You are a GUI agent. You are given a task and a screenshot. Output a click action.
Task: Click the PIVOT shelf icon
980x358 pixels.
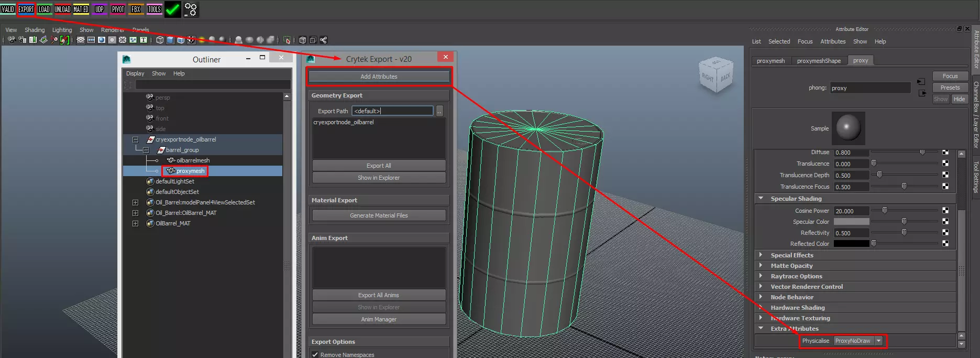tap(118, 9)
